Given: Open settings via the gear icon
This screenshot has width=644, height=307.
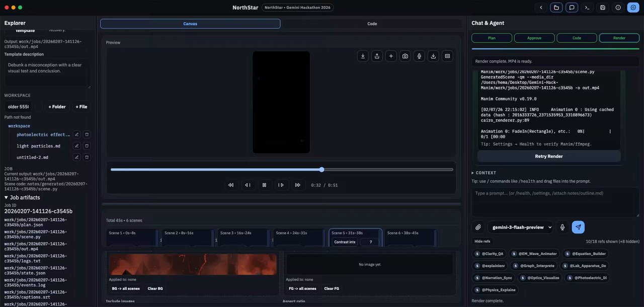Looking at the screenshot, I should tap(633, 8).
